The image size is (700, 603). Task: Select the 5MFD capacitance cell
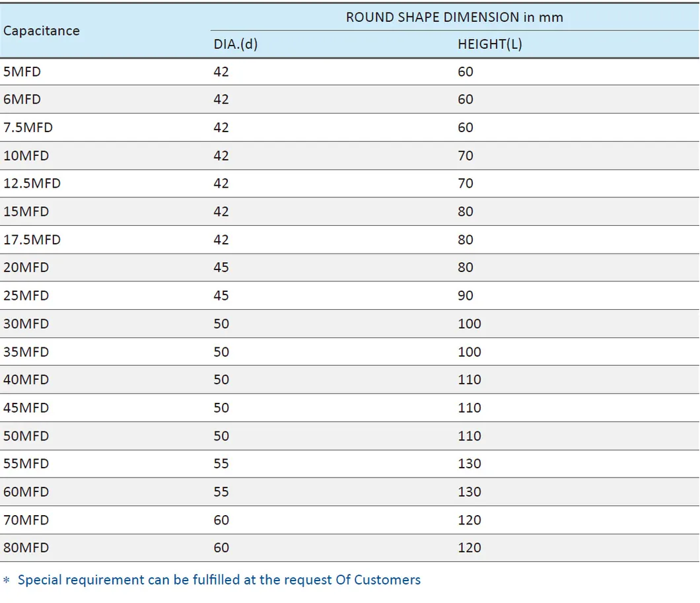(x=22, y=71)
